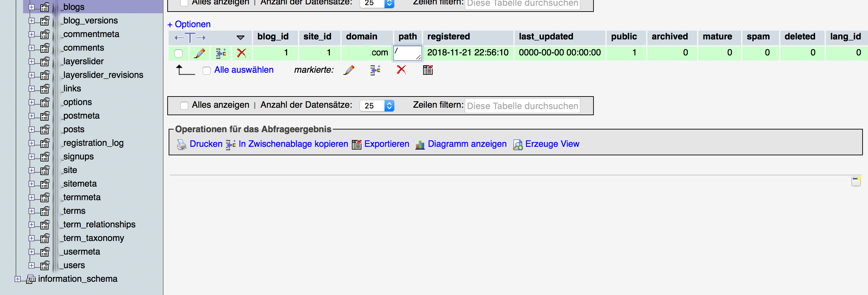The width and height of the screenshot is (868, 295).
Task: Open the column options triangle in table header
Action: (x=241, y=37)
